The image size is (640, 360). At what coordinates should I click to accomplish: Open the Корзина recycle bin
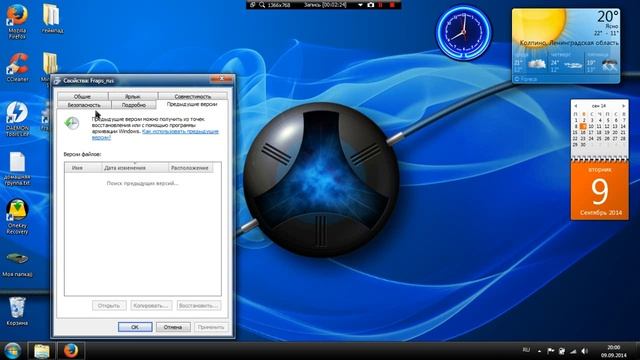point(17,311)
